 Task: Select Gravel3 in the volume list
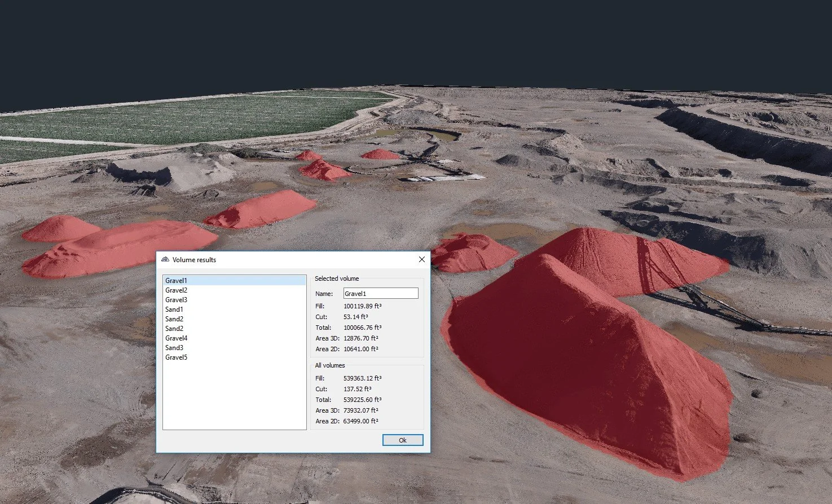[176, 299]
